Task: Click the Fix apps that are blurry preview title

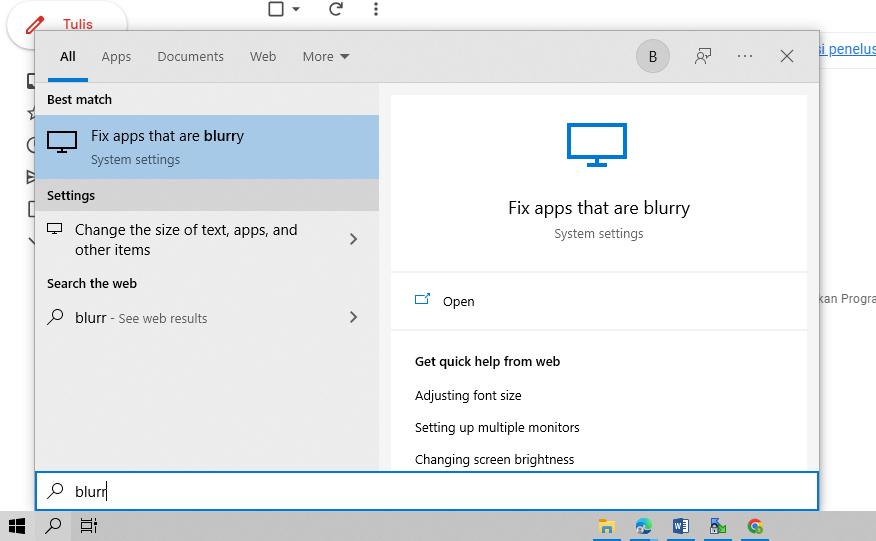Action: pyautogui.click(x=599, y=208)
